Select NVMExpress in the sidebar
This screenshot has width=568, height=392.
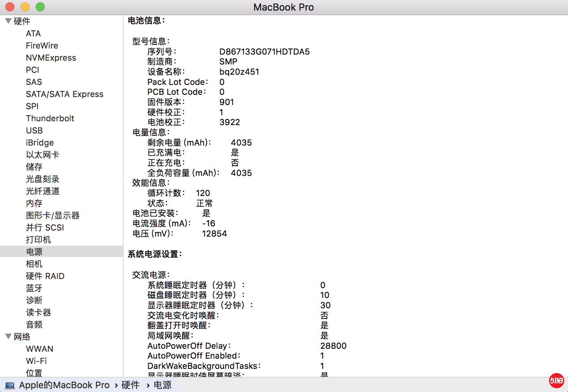51,58
